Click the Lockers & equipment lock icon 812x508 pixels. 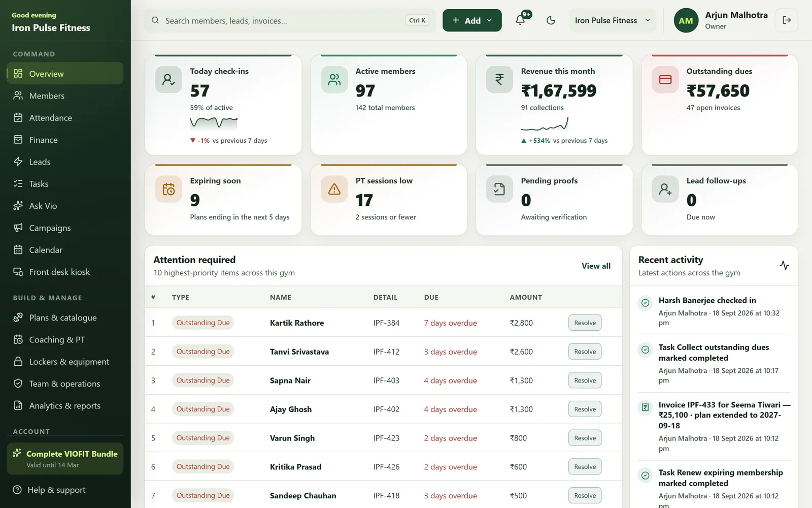[18, 361]
